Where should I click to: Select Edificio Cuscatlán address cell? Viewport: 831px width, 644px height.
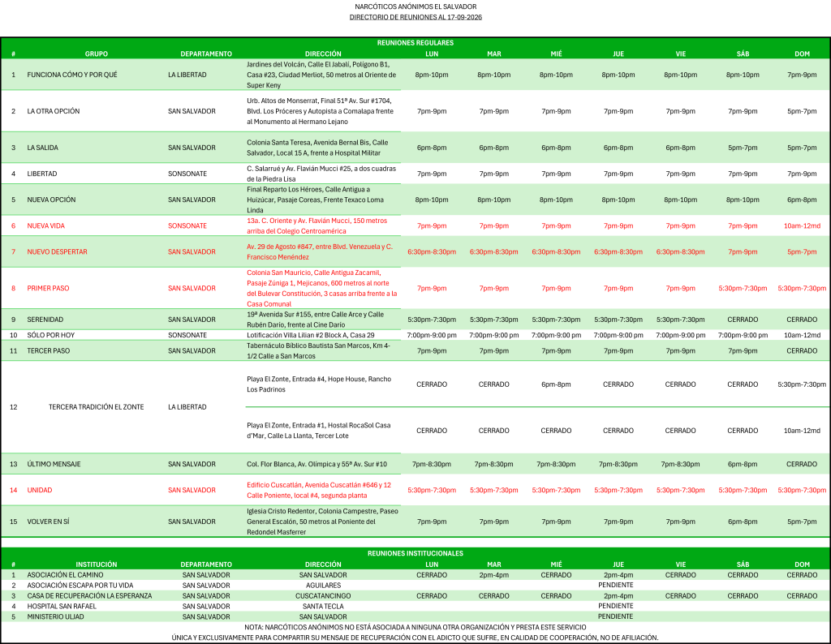[319, 490]
